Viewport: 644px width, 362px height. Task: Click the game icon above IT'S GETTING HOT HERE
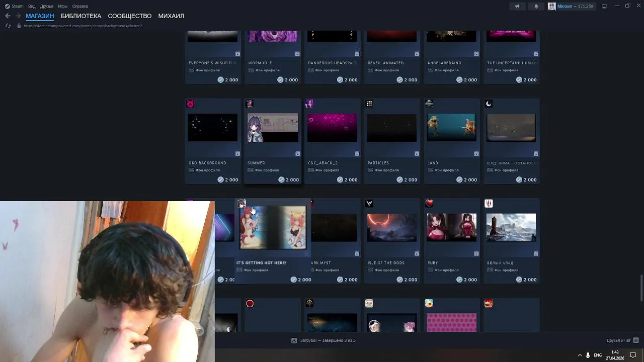tap(242, 204)
